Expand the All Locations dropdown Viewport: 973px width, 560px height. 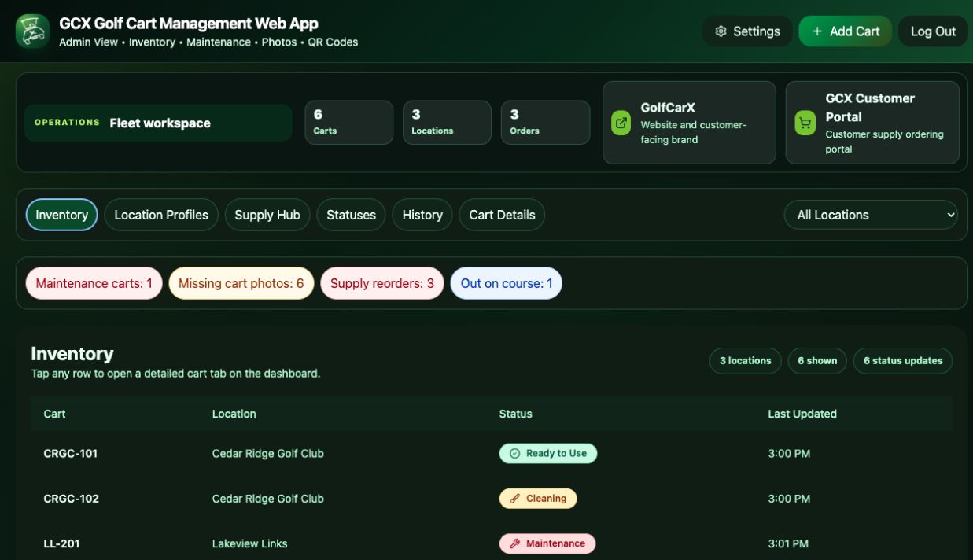tap(871, 215)
